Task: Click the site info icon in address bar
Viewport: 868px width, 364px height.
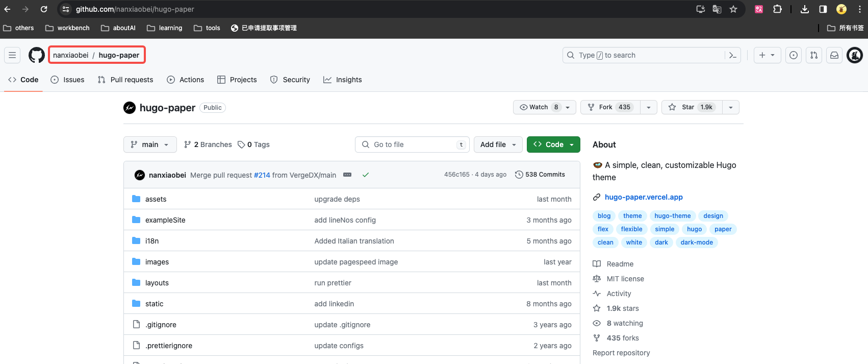Action: 66,9
